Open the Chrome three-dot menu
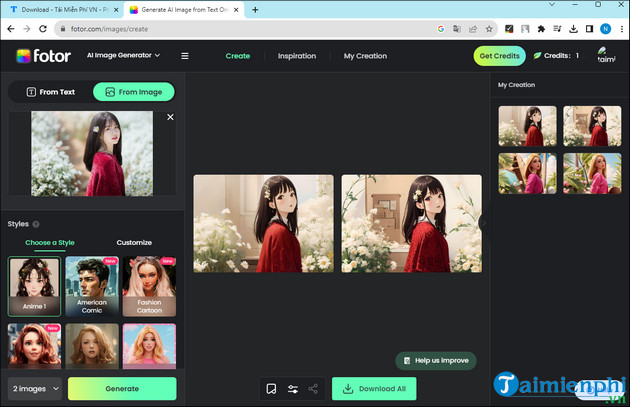The width and height of the screenshot is (630, 407). tap(622, 29)
